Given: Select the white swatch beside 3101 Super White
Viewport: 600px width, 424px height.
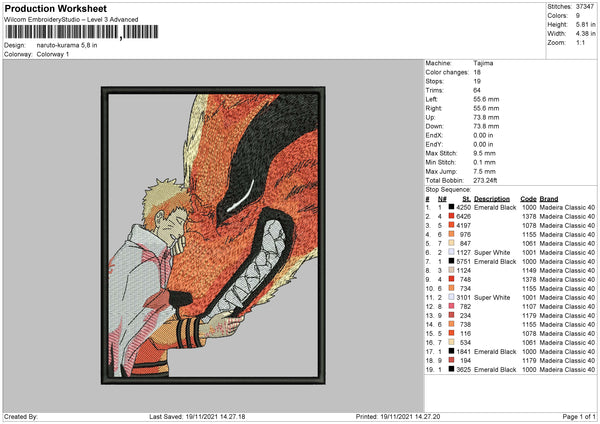Looking at the screenshot, I should click(x=451, y=297).
